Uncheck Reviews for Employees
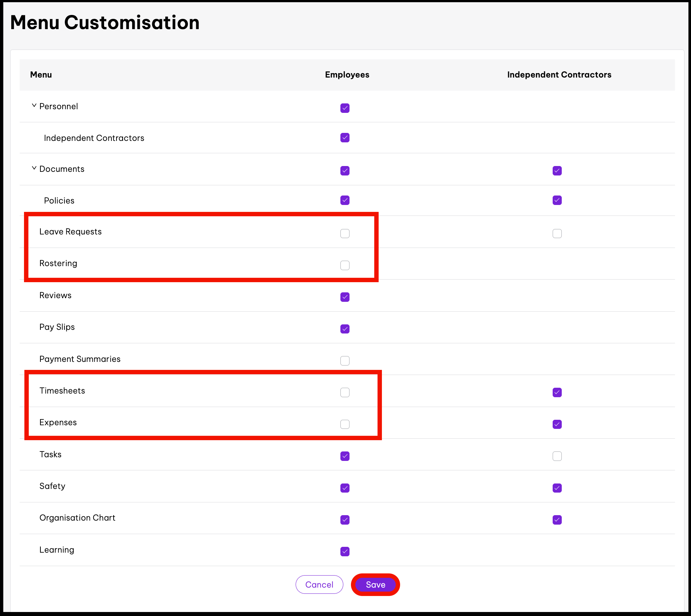Viewport: 691px width, 616px height. [x=345, y=297]
